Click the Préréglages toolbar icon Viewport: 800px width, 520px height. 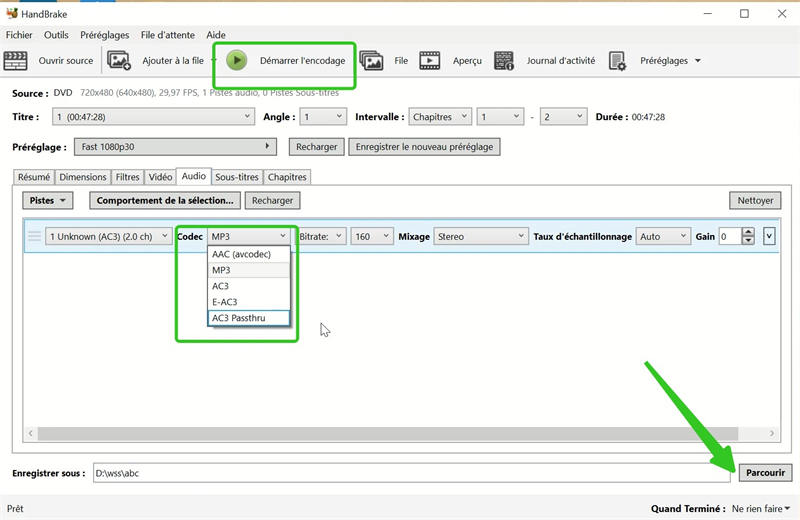617,61
